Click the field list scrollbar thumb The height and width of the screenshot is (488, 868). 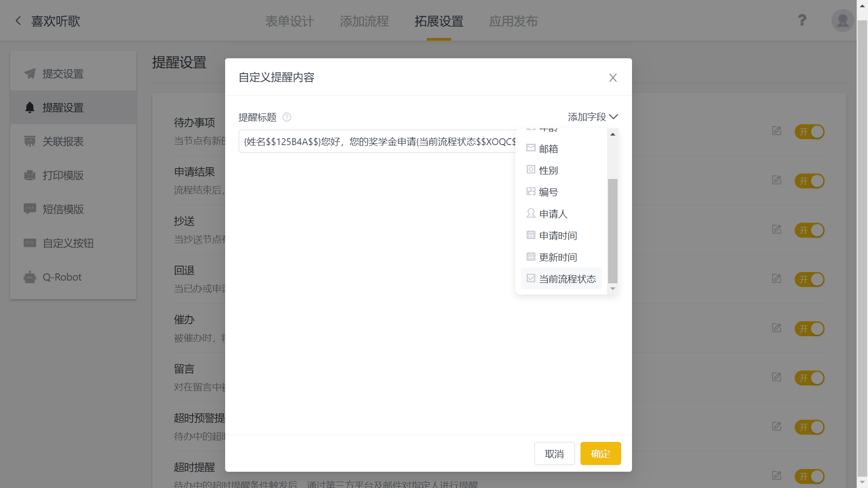tap(613, 231)
